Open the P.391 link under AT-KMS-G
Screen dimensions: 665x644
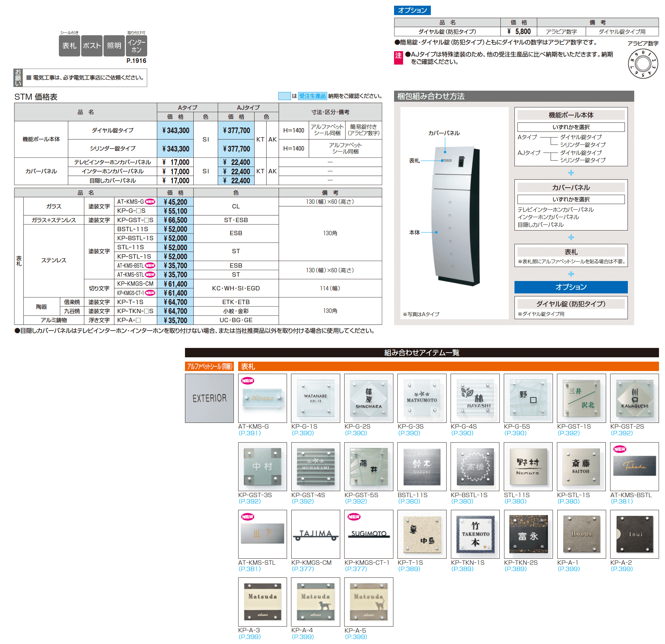[250, 433]
